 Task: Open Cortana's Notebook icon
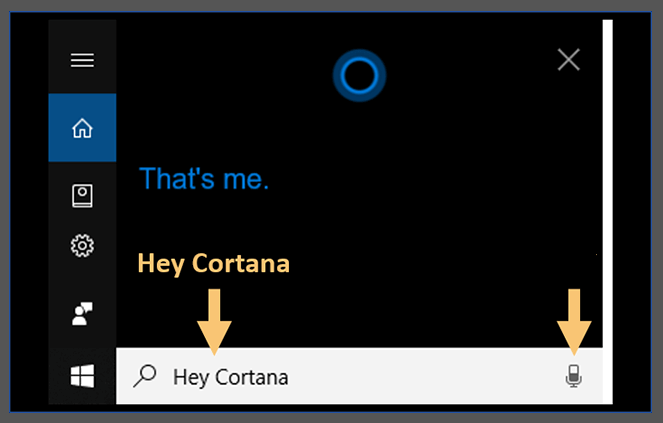click(x=82, y=195)
